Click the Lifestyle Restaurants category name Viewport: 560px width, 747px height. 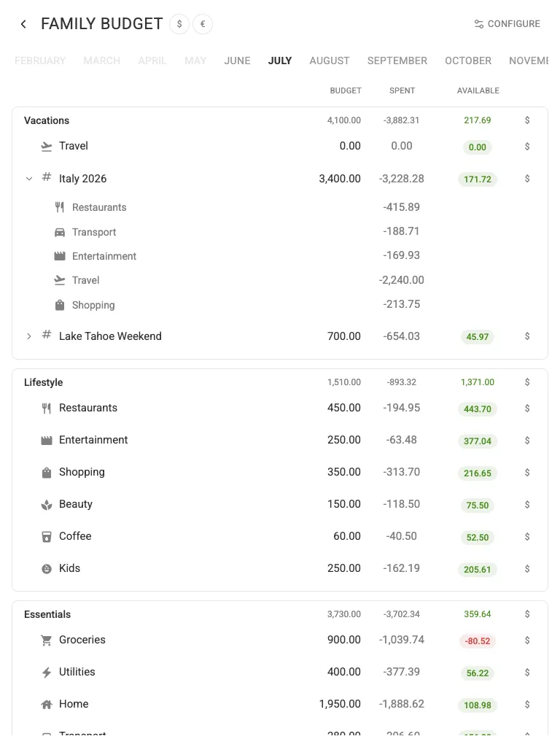[88, 408]
